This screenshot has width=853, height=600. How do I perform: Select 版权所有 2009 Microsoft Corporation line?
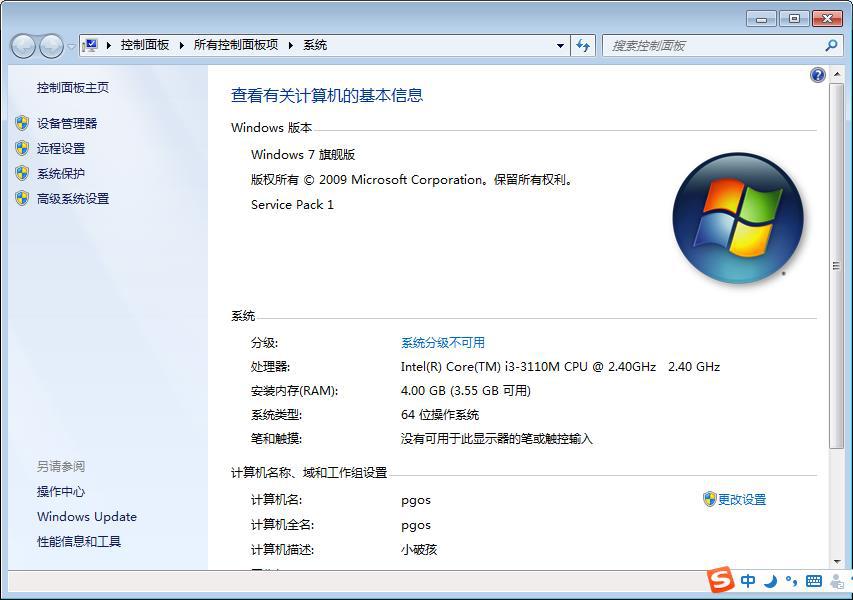412,180
